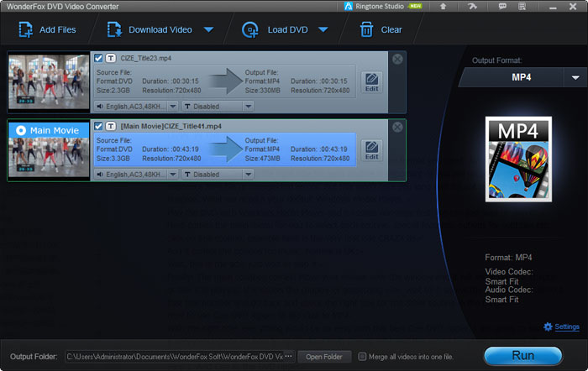Viewport: 588px width, 371px height.
Task: Open subtitle dropdown for CIZE_Title41.mp4
Action: [x=249, y=175]
